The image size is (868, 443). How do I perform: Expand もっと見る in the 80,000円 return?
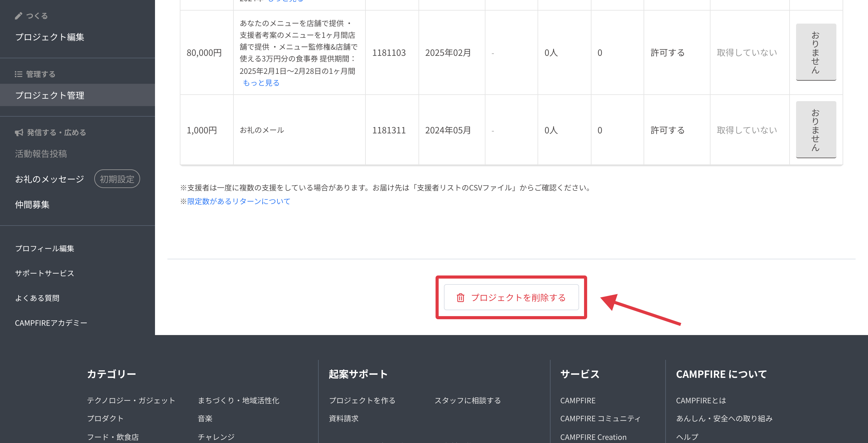click(x=261, y=83)
